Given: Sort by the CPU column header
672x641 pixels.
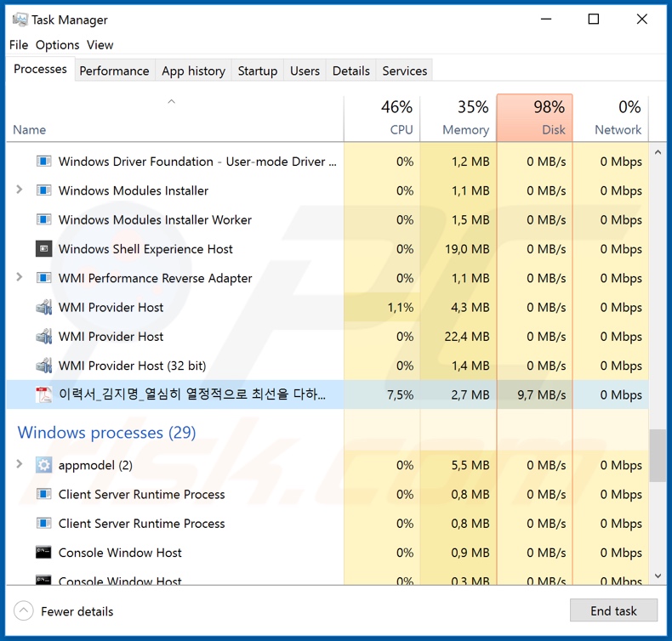Looking at the screenshot, I should (382, 118).
